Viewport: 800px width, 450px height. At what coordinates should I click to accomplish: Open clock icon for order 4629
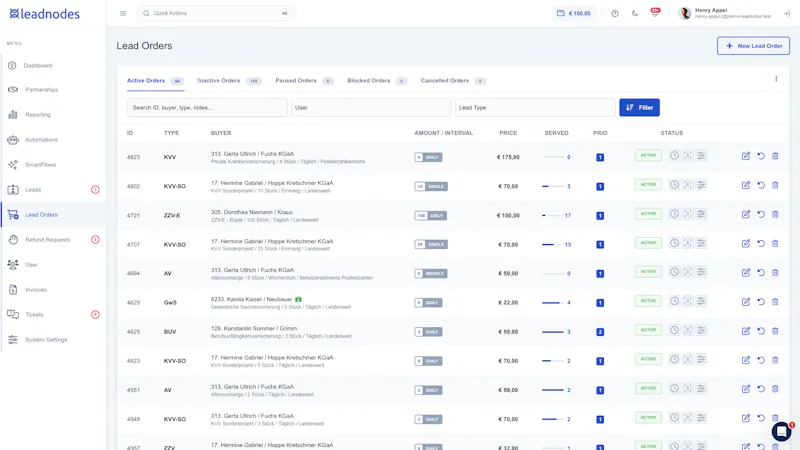[x=674, y=301]
